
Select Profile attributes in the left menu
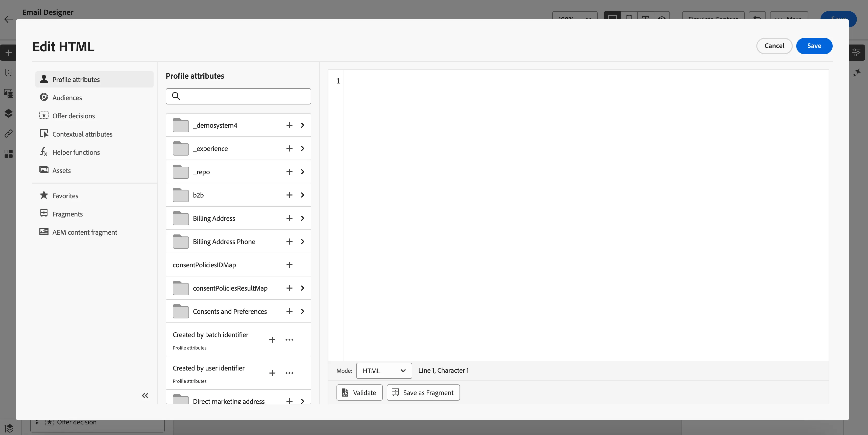(94, 80)
